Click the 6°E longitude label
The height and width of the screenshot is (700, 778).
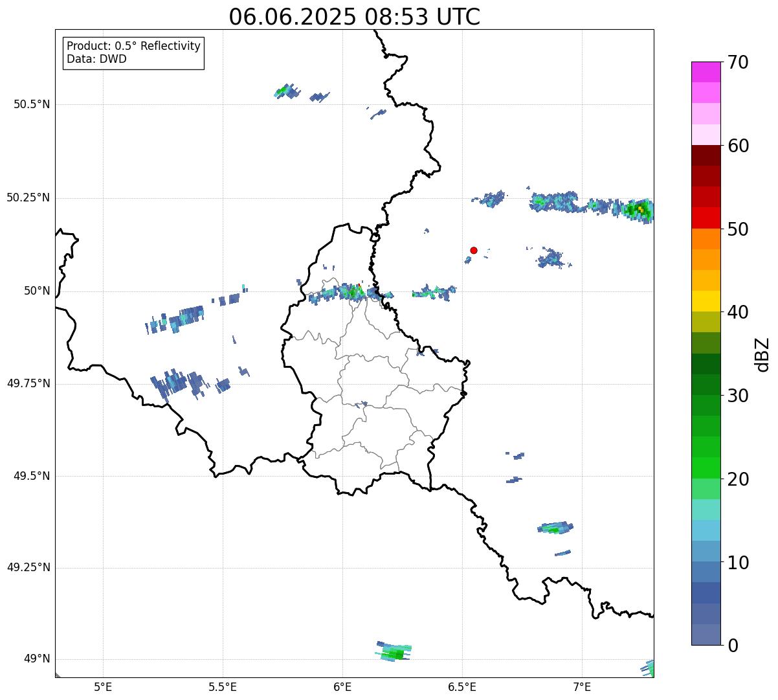point(342,687)
